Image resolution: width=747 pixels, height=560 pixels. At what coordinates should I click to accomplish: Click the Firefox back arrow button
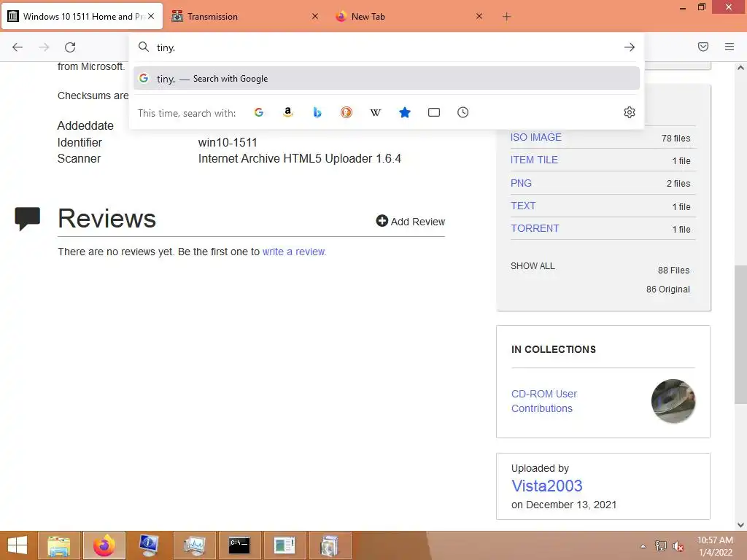(18, 47)
